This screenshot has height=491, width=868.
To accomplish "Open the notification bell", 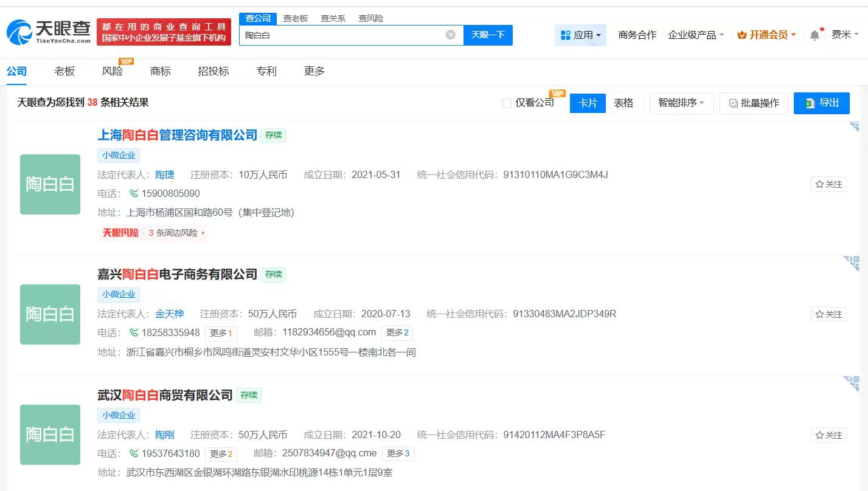I will [814, 35].
